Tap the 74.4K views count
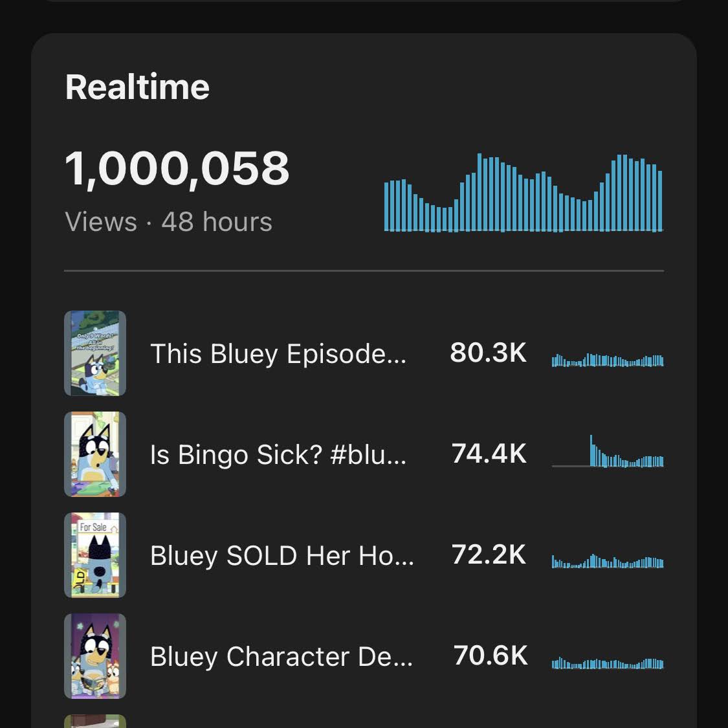The height and width of the screenshot is (728, 728). pos(489,454)
